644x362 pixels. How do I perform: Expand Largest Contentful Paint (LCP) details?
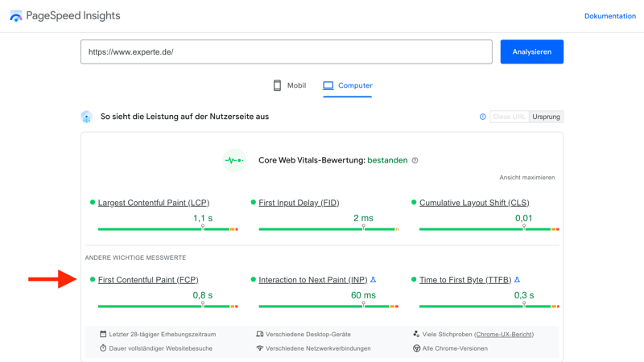(x=154, y=203)
